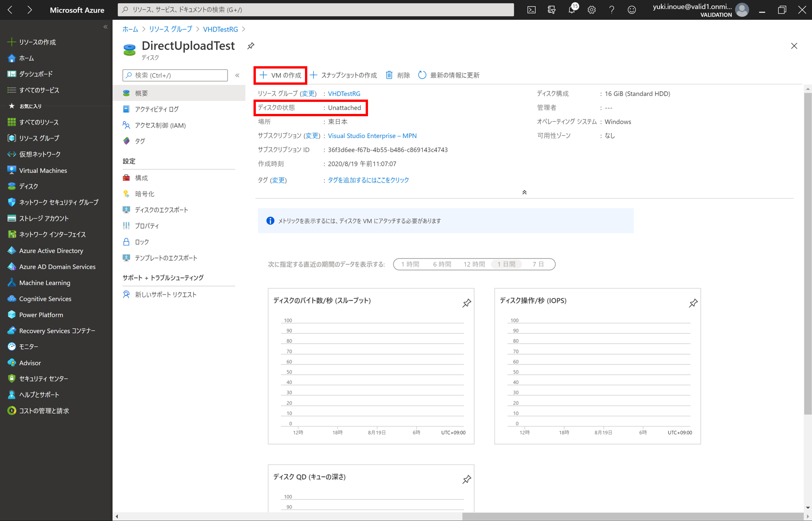Close the DirectUploadTest blade
The height and width of the screenshot is (521, 812).
pyautogui.click(x=794, y=46)
